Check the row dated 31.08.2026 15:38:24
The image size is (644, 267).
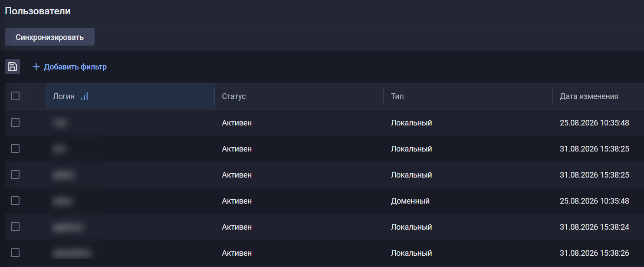click(x=15, y=227)
